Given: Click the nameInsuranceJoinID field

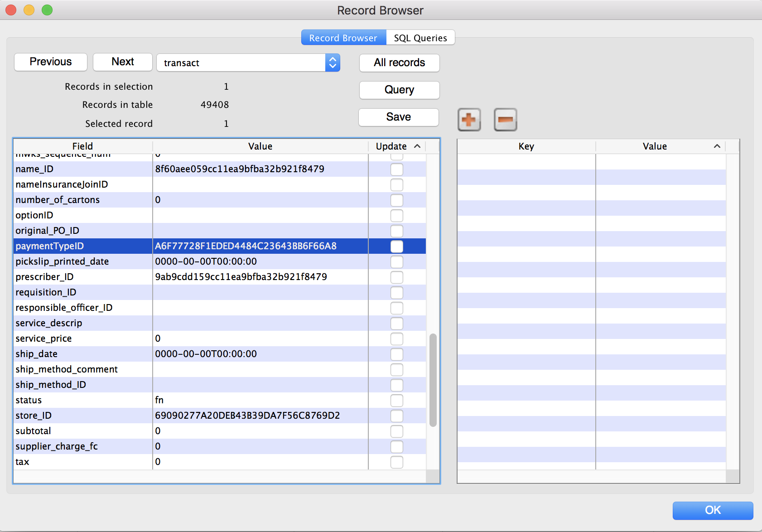Looking at the screenshot, I should 62,184.
